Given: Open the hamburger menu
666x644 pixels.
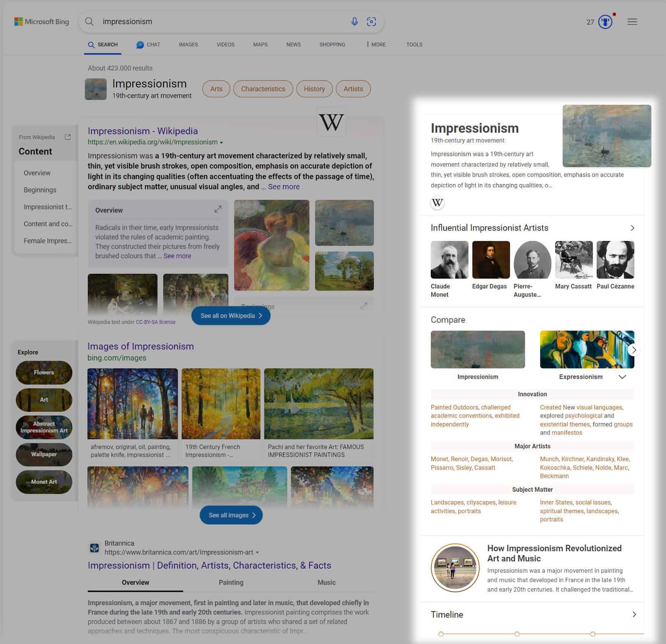Looking at the screenshot, I should point(632,22).
